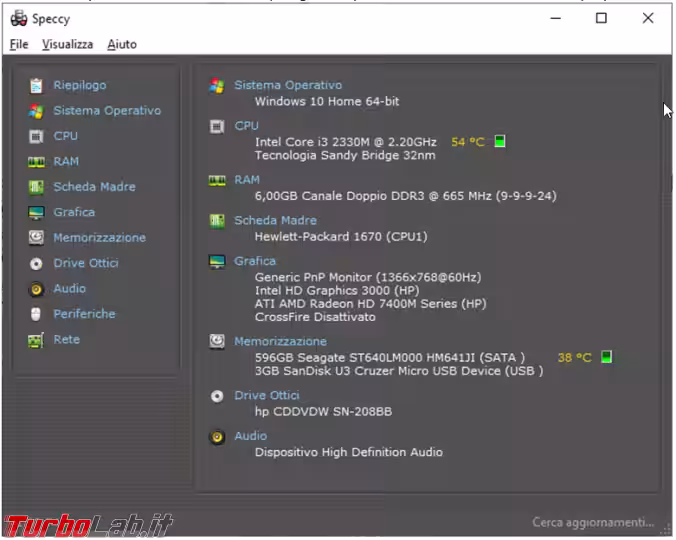Click the Memorizzazione heading link in summary

280,341
